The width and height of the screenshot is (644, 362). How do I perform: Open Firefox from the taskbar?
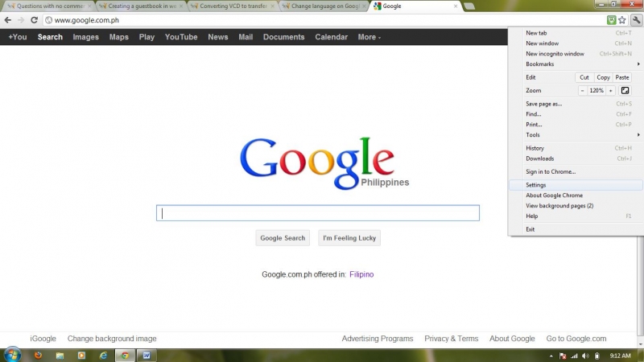[38, 355]
